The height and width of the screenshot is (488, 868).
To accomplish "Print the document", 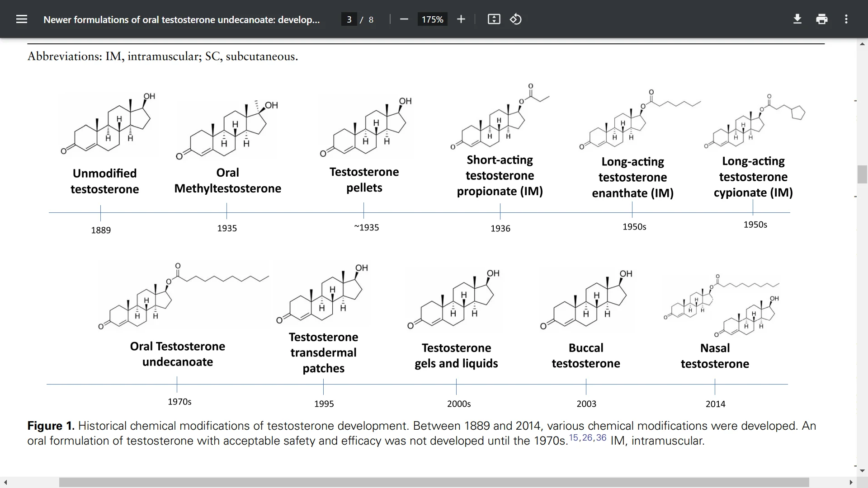I will (x=822, y=19).
